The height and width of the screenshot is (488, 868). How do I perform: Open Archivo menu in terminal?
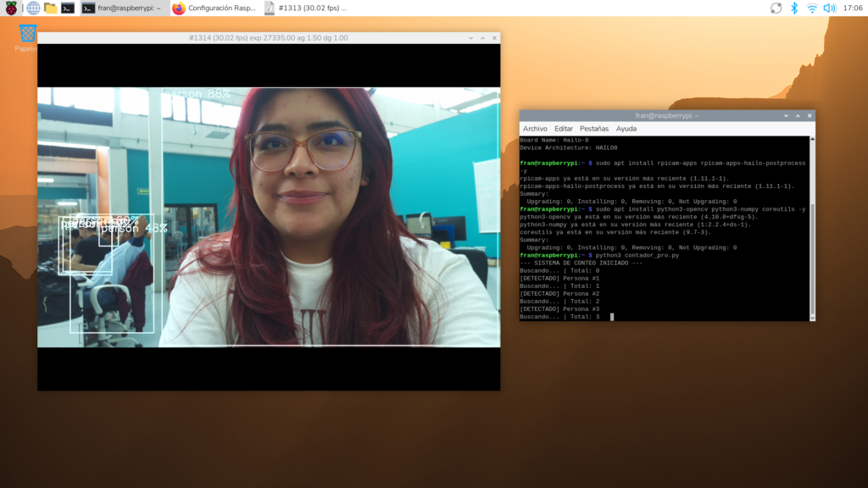(x=535, y=129)
